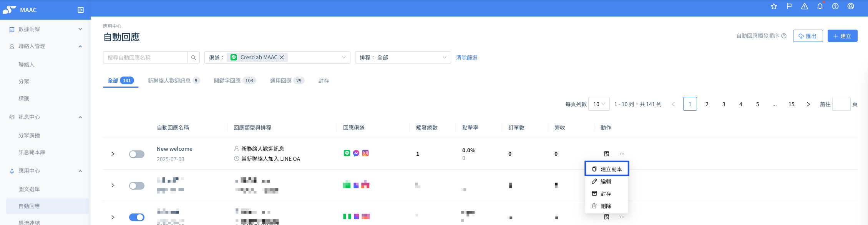This screenshot has width=868, height=225.
Task: Go to page 15
Action: click(792, 104)
